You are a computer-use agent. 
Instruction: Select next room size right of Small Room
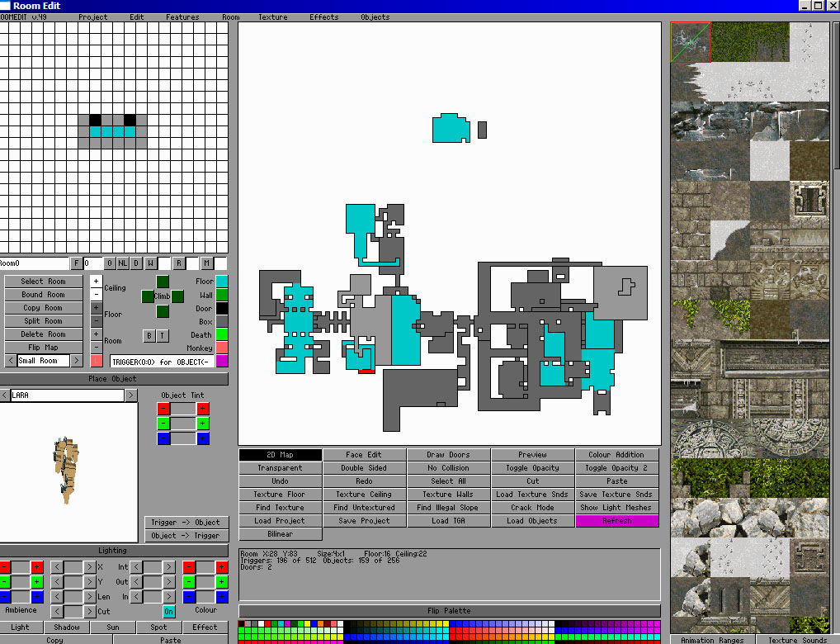click(77, 361)
